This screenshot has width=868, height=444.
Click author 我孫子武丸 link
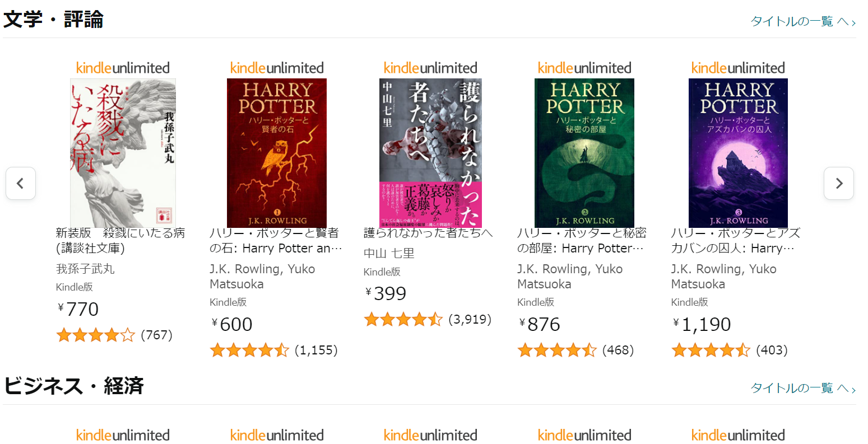[85, 269]
